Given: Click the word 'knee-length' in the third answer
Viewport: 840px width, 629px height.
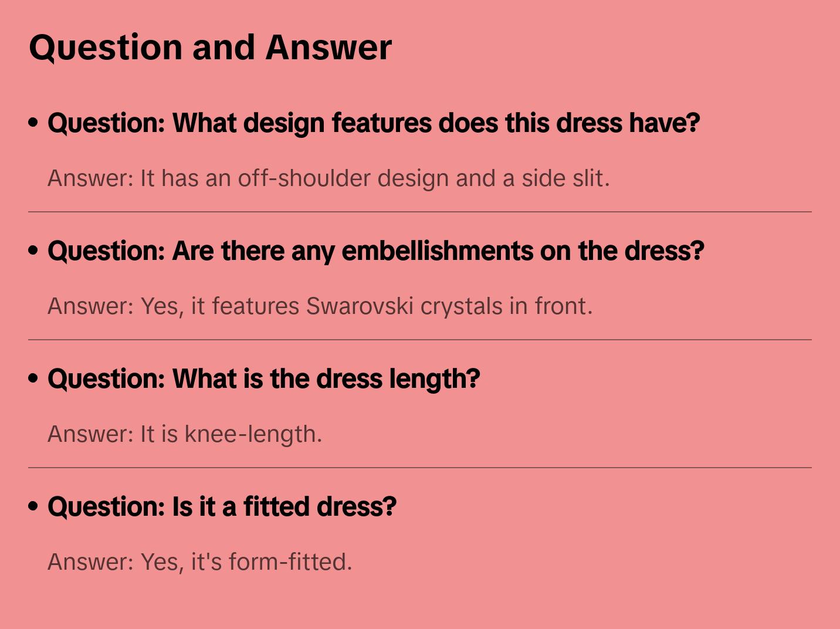Looking at the screenshot, I should (253, 434).
